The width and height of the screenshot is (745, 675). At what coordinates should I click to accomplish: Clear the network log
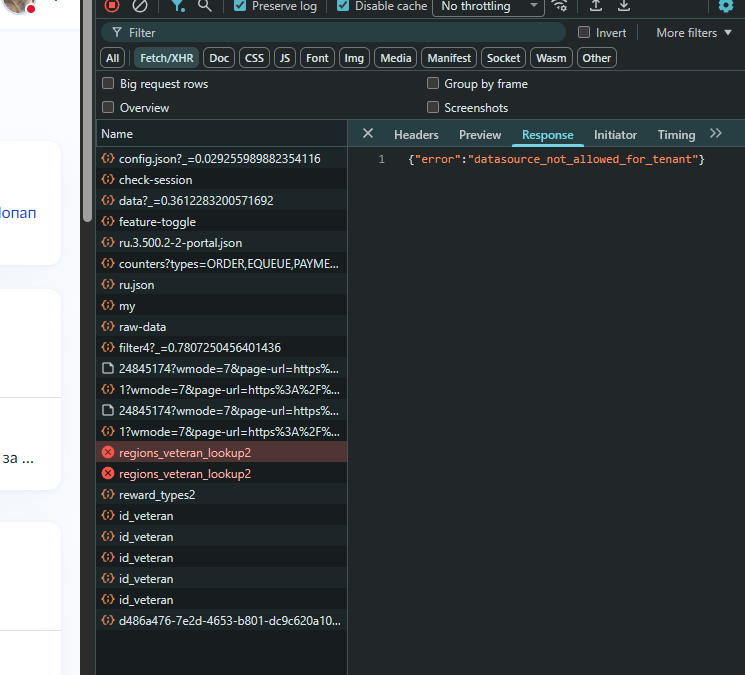pos(140,5)
